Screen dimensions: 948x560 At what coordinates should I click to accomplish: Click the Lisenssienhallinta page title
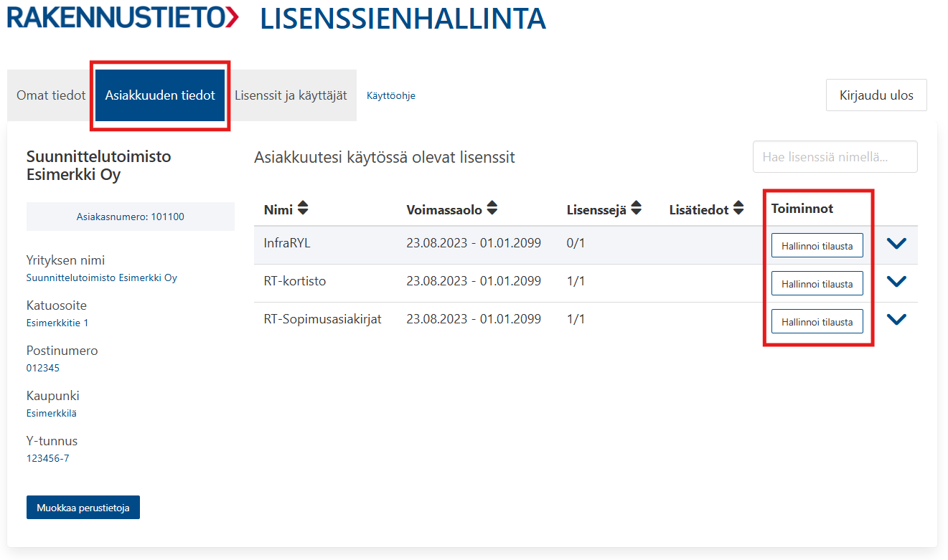[x=403, y=19]
